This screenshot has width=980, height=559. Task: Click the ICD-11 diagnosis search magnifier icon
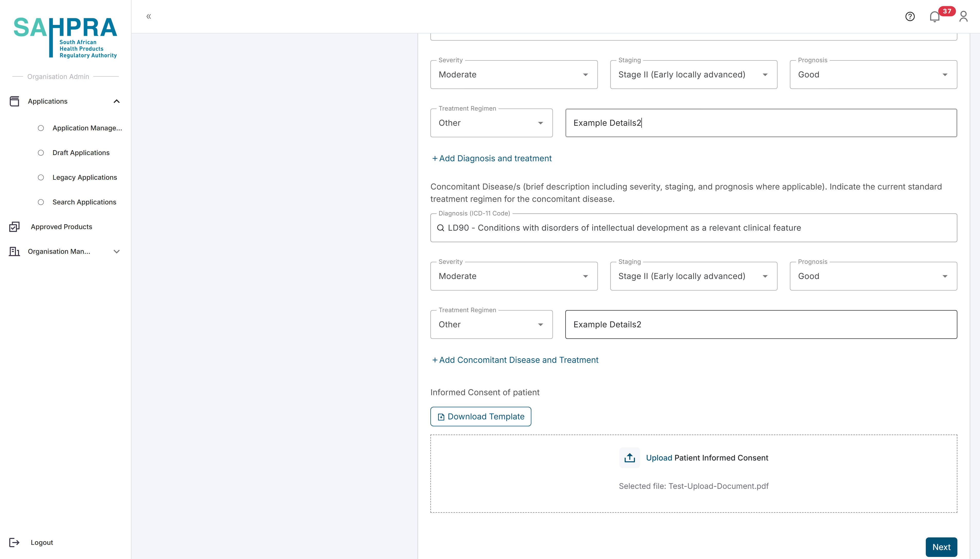pyautogui.click(x=441, y=228)
